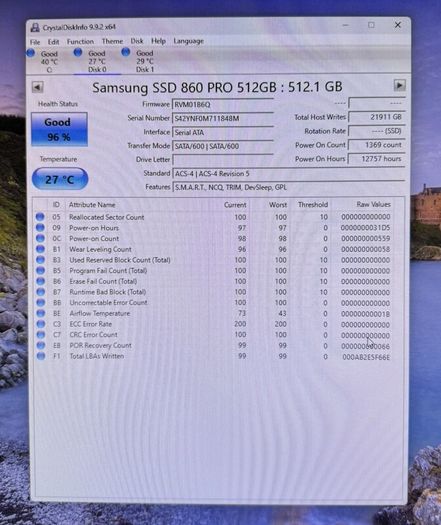Click the status dot for Power-on Hours
This screenshot has width=441, height=525.
coord(40,228)
